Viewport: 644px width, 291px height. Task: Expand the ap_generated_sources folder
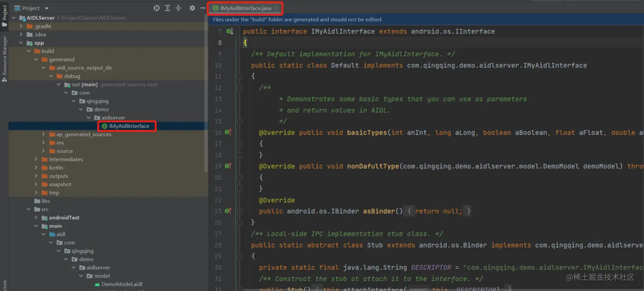point(43,134)
